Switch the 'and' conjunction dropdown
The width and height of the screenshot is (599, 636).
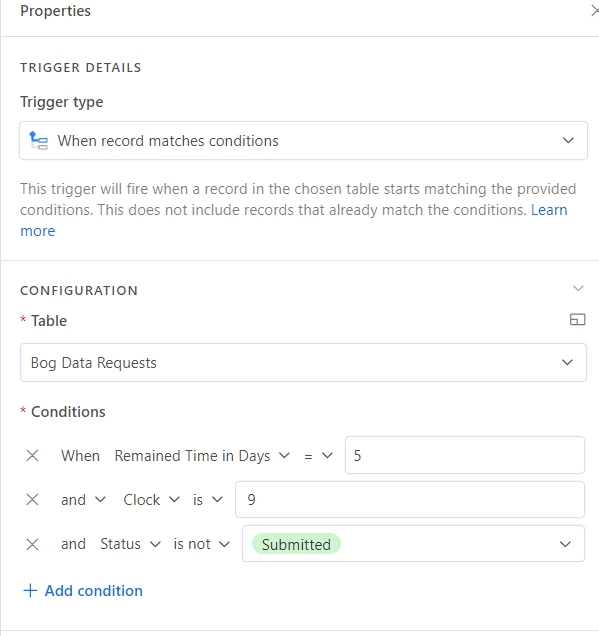point(84,500)
